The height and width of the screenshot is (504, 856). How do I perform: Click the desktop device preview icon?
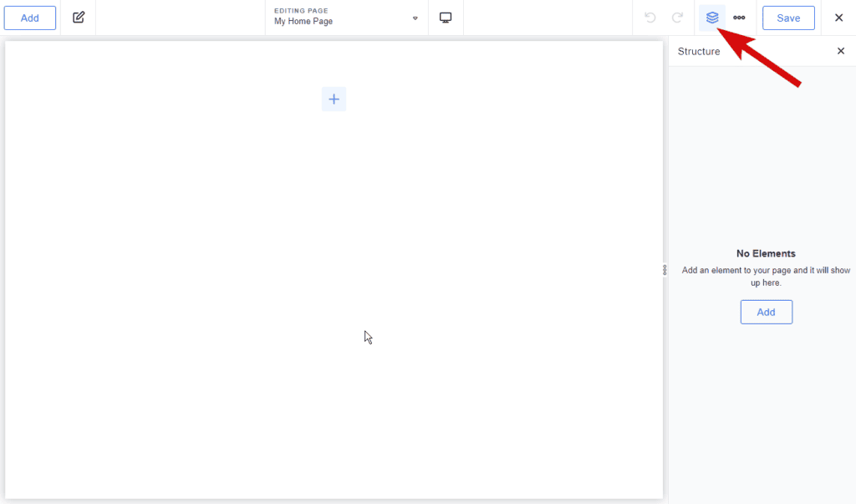tap(446, 18)
